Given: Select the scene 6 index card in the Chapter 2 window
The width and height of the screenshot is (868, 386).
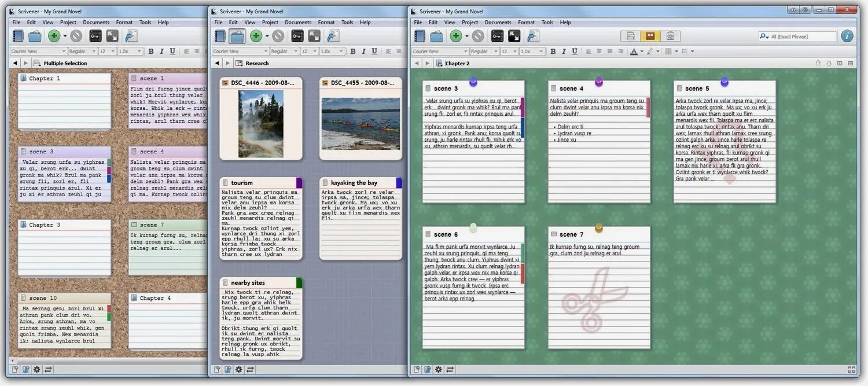Looking at the screenshot, I should [473, 288].
